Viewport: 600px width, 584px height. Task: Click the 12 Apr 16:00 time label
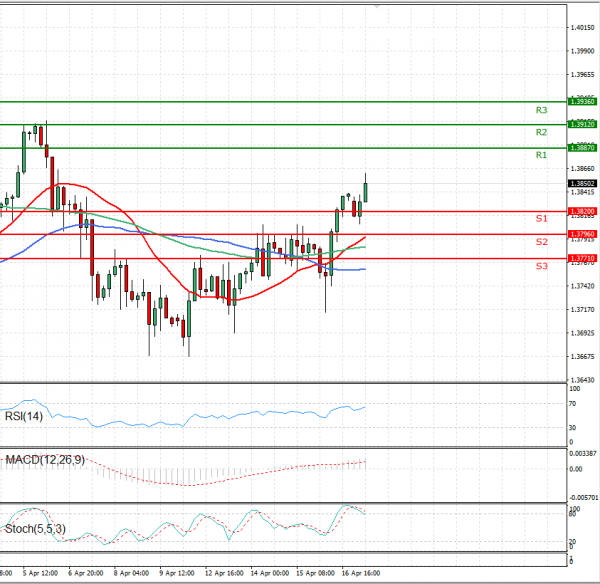click(224, 573)
